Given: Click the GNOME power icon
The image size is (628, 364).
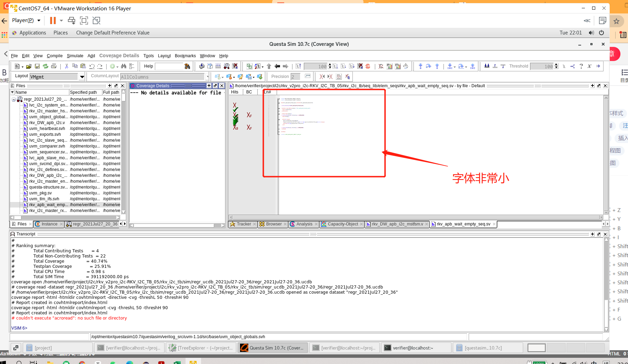Looking at the screenshot, I should tap(601, 33).
